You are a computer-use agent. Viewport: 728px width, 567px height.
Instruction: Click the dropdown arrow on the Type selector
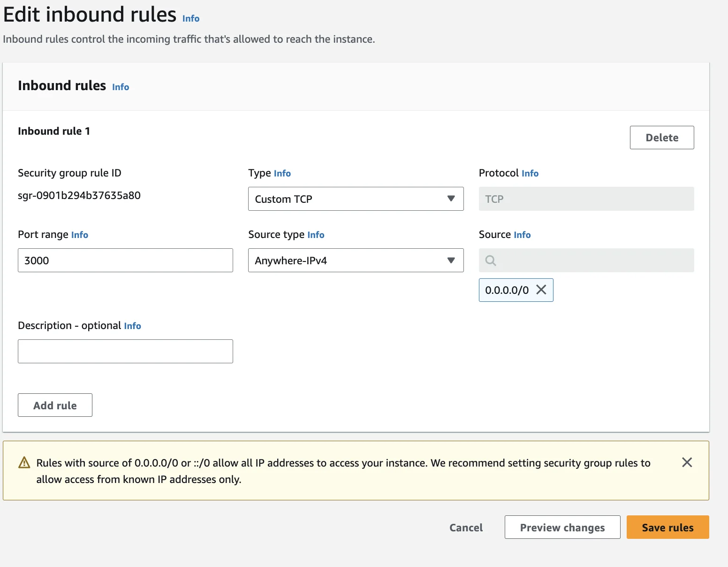click(451, 199)
